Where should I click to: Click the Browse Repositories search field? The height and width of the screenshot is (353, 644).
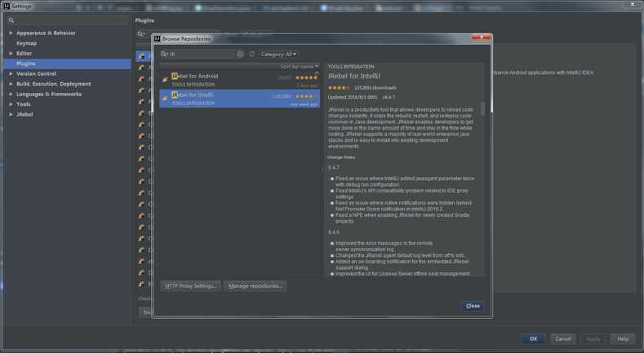202,54
